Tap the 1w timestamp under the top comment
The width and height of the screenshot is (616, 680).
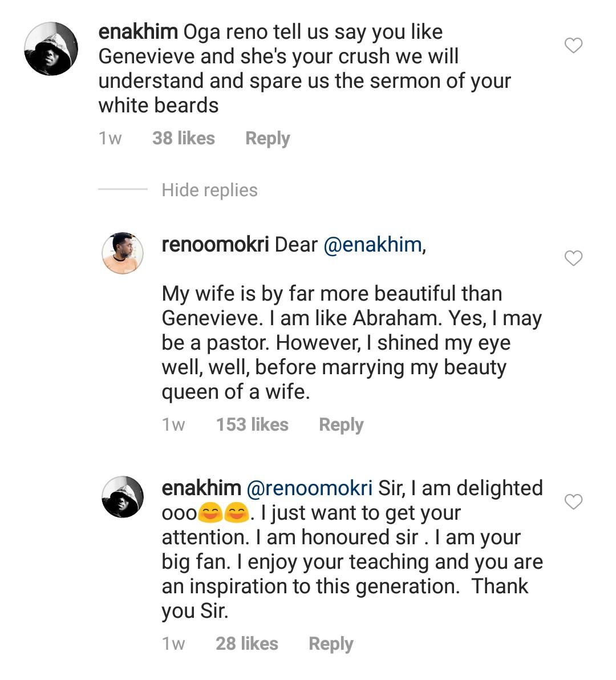point(110,139)
